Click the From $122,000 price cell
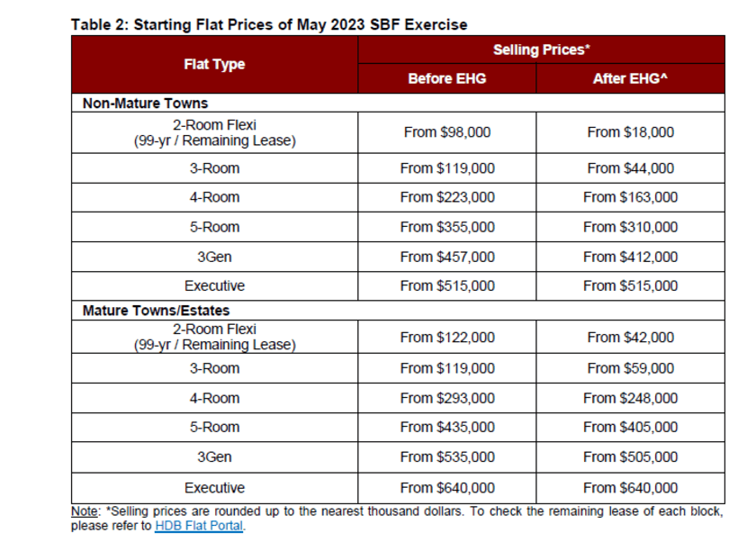This screenshot has width=747, height=560. click(x=447, y=337)
